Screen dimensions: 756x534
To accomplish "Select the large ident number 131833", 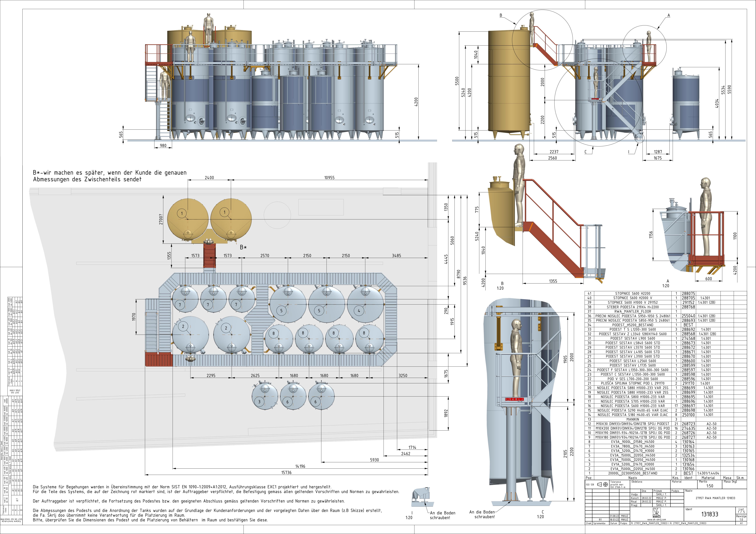I will point(710,514).
